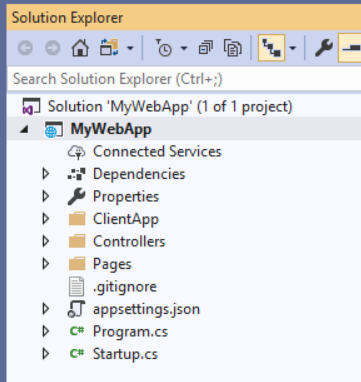Toggle Preview Selected Items button
Image resolution: width=361 pixels, height=382 pixels.
(350, 48)
